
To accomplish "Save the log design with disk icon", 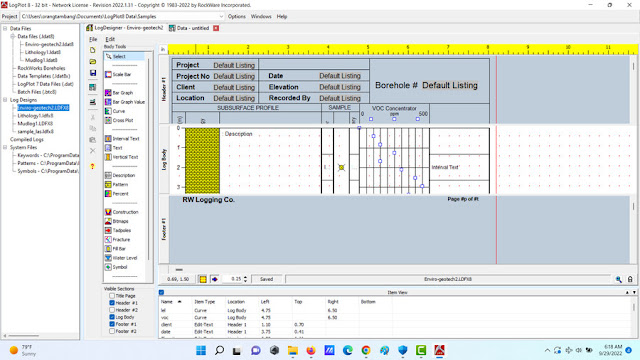I will [93, 73].
